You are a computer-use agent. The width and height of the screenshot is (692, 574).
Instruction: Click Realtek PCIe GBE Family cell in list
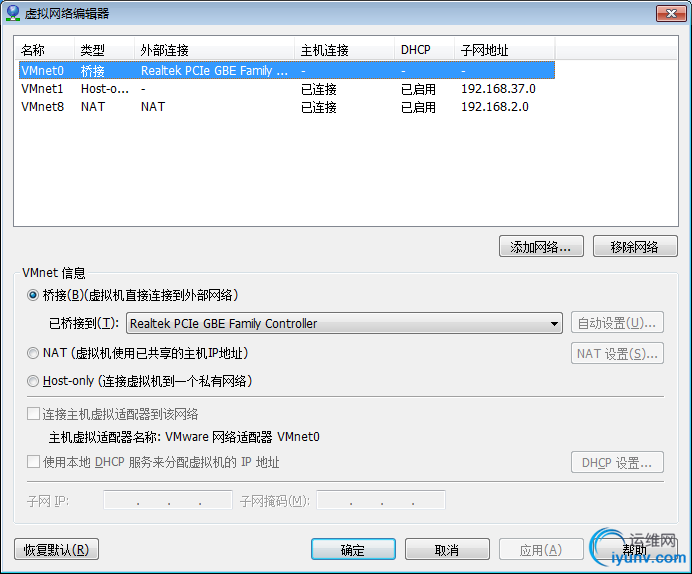[214, 71]
